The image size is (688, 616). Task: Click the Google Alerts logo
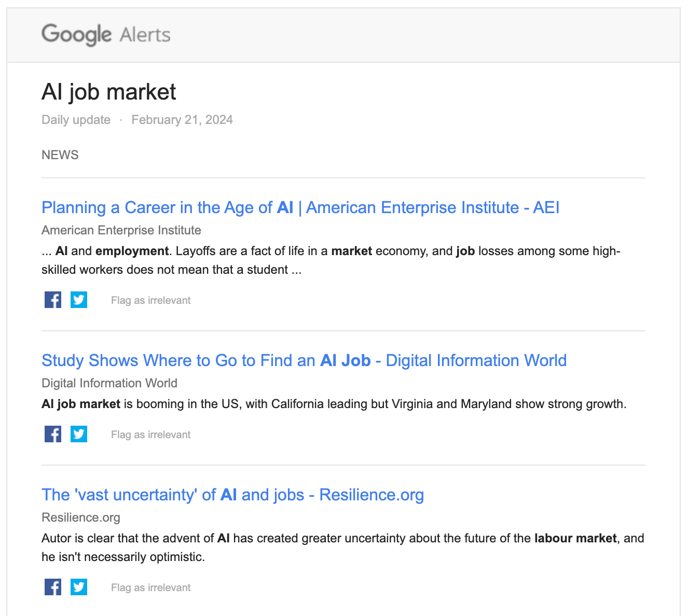pos(106,35)
